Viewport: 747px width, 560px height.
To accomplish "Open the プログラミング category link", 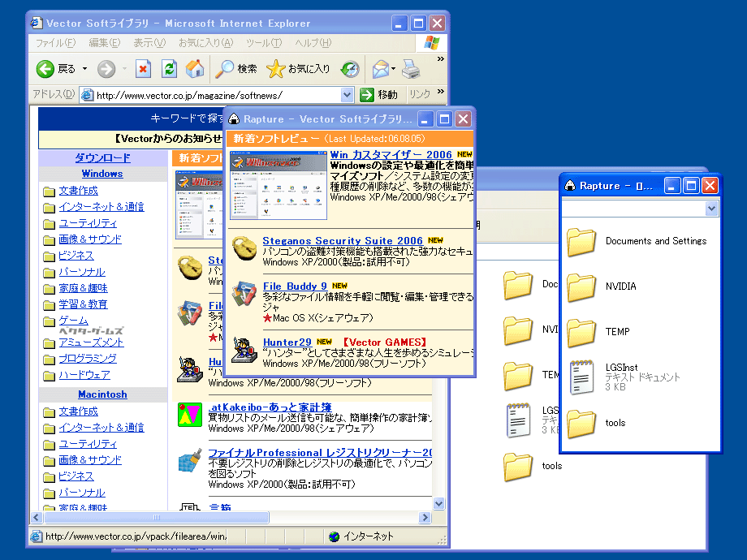I will pos(88,359).
